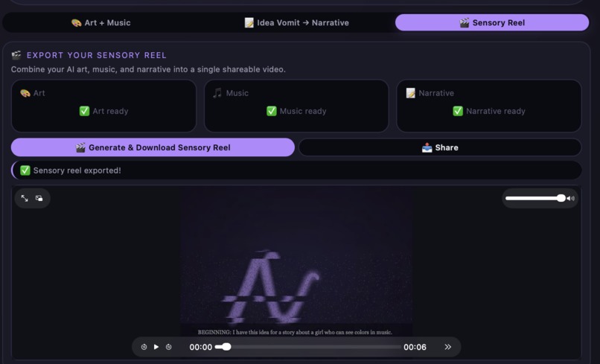Select the Sensory Reel tab

pos(492,22)
